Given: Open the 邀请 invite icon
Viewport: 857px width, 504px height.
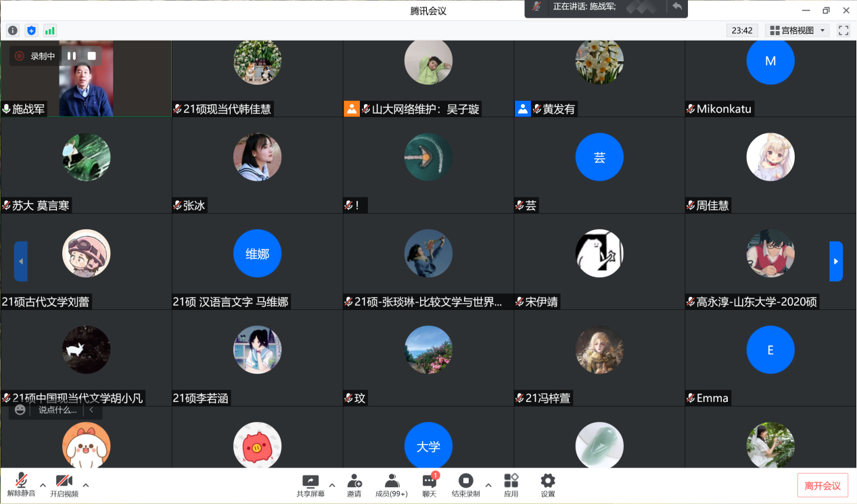Looking at the screenshot, I should 354,485.
